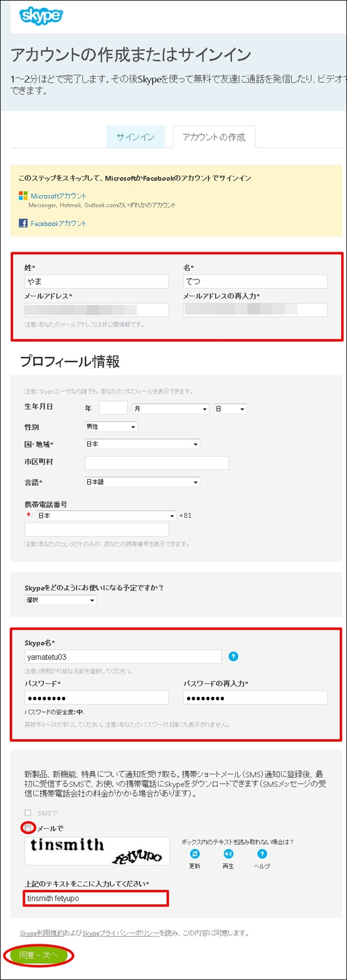Click the captcha text input field
347x980 pixels.
97,898
